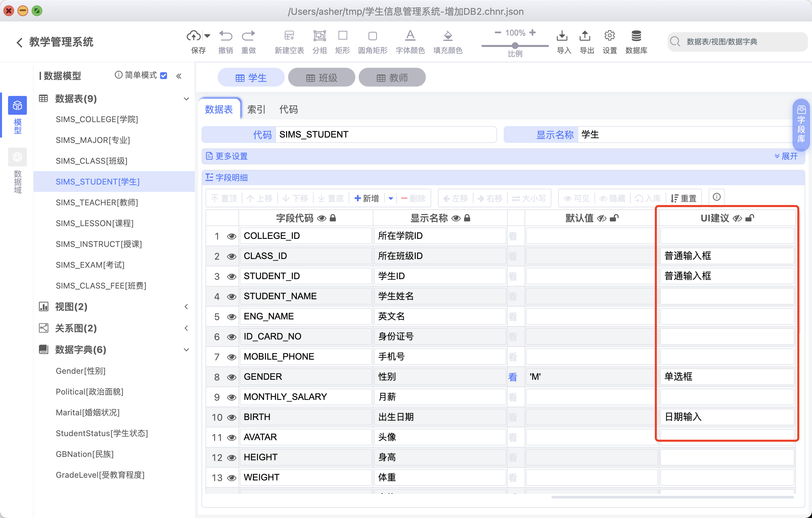Screen dimensions: 812x518
Task: Create a new empty table (新建空表)
Action: point(289,35)
